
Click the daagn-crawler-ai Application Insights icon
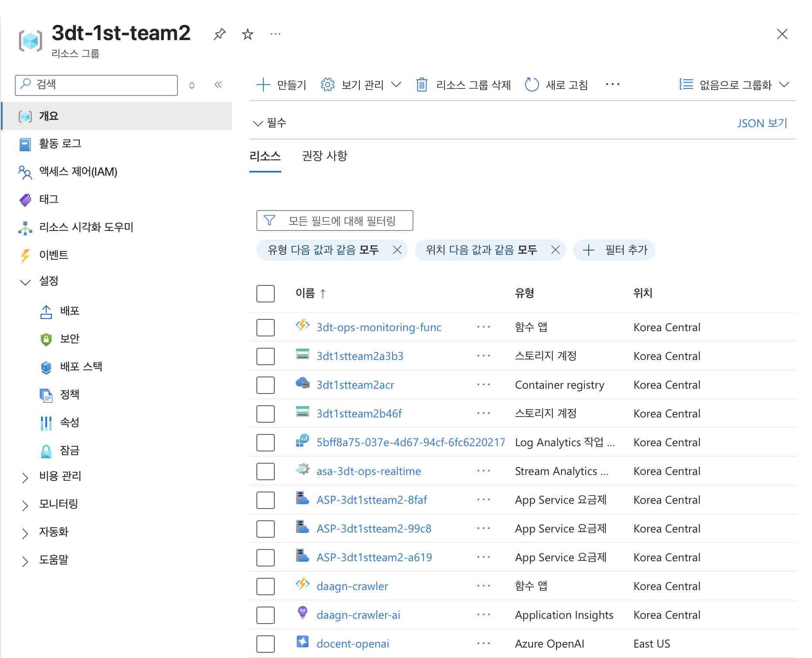pos(303,613)
